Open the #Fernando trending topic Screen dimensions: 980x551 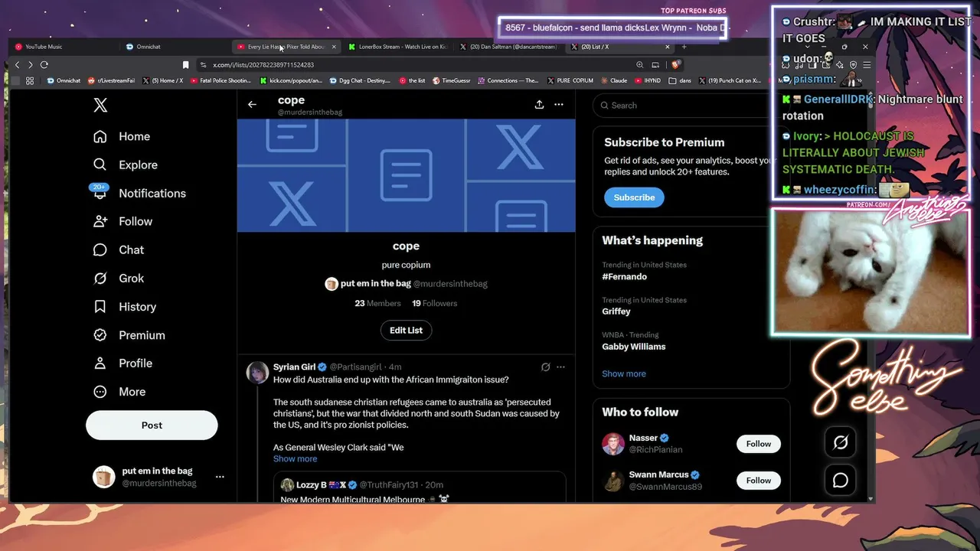624,276
